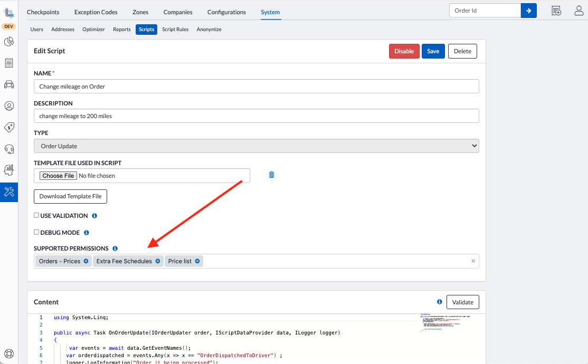
Task: Open the orders receipt sidebar icon
Action: (9, 63)
